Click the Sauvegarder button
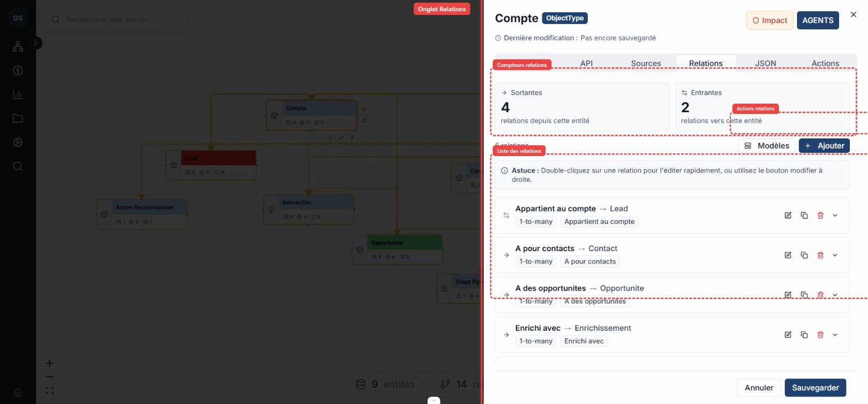This screenshot has width=868, height=404. (x=815, y=387)
